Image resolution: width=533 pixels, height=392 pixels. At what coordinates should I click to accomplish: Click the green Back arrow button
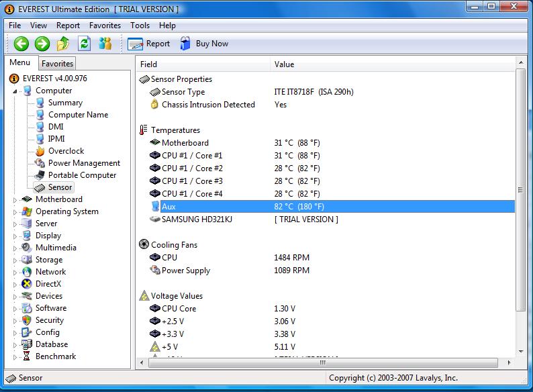(x=21, y=44)
